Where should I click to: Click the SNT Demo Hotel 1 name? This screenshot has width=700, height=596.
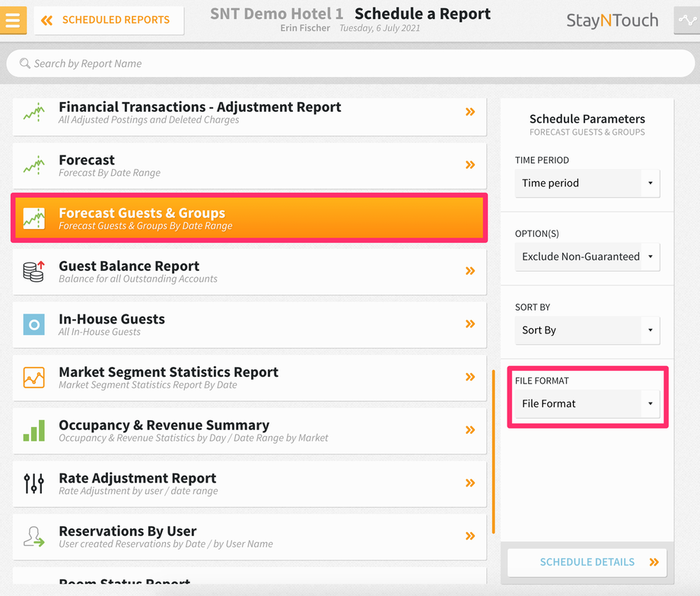(277, 14)
